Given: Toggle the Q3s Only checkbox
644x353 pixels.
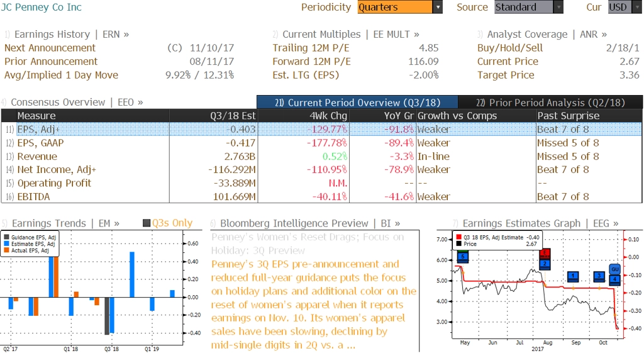Looking at the screenshot, I should click(x=147, y=223).
